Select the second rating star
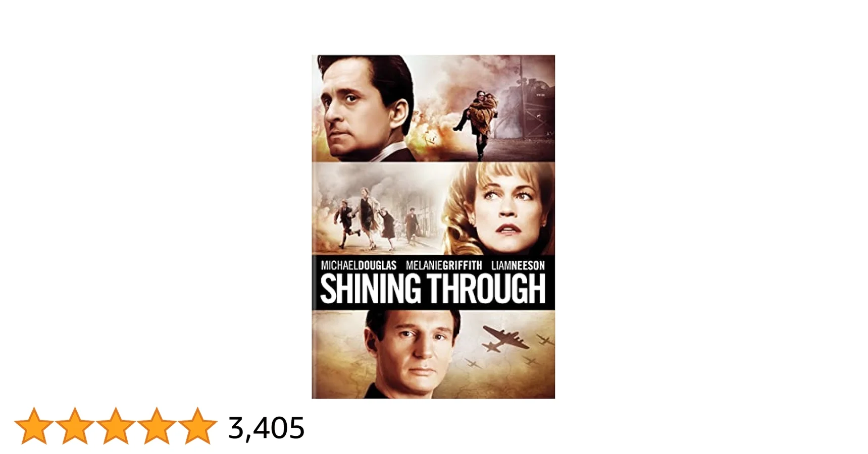 click(75, 426)
